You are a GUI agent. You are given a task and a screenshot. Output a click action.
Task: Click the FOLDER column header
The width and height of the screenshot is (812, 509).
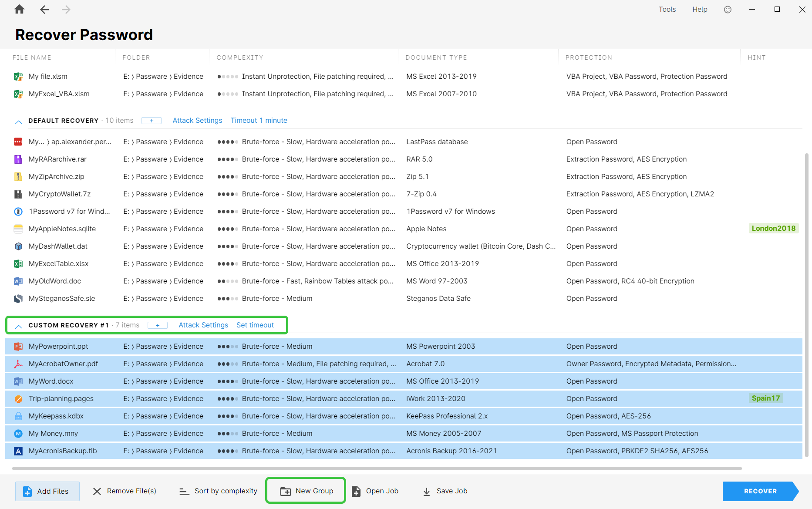point(136,57)
